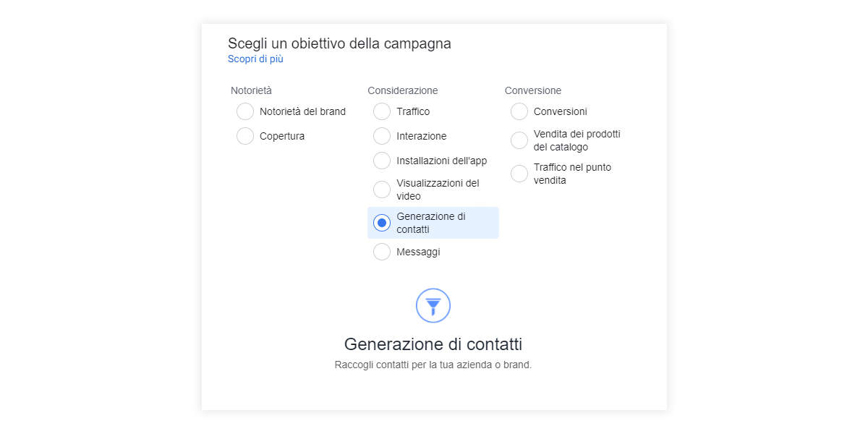Select the Copertura objective radio button
The width and height of the screenshot is (868, 434).
click(245, 136)
